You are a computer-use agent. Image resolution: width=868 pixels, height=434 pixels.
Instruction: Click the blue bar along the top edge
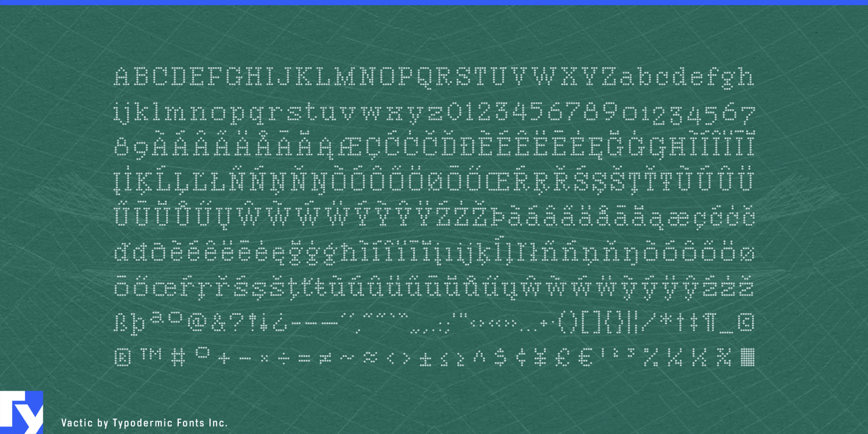pos(434,2)
